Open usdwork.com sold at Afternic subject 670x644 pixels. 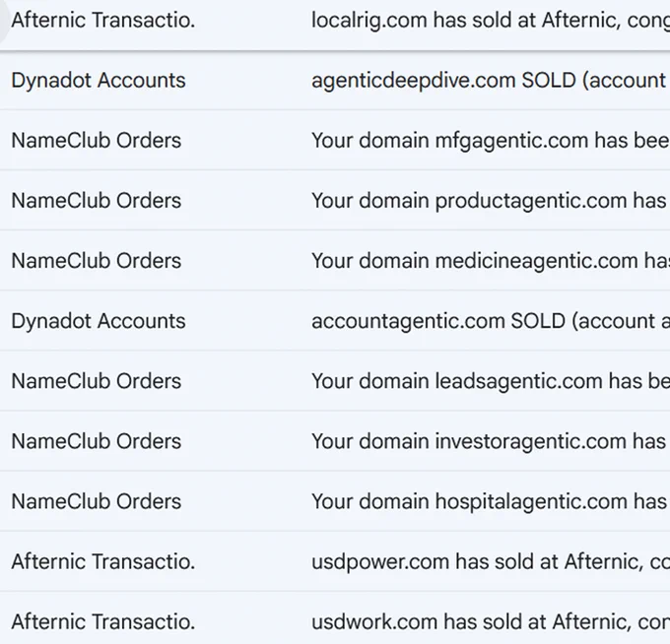click(491, 622)
